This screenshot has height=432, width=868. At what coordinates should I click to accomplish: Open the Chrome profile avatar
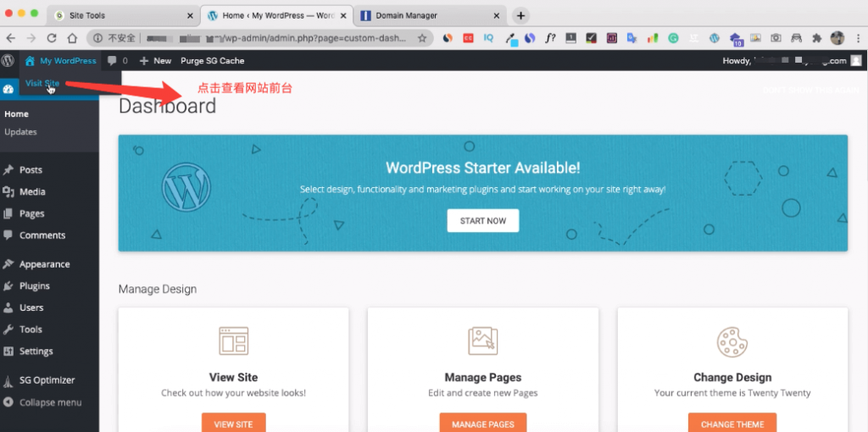(x=837, y=38)
